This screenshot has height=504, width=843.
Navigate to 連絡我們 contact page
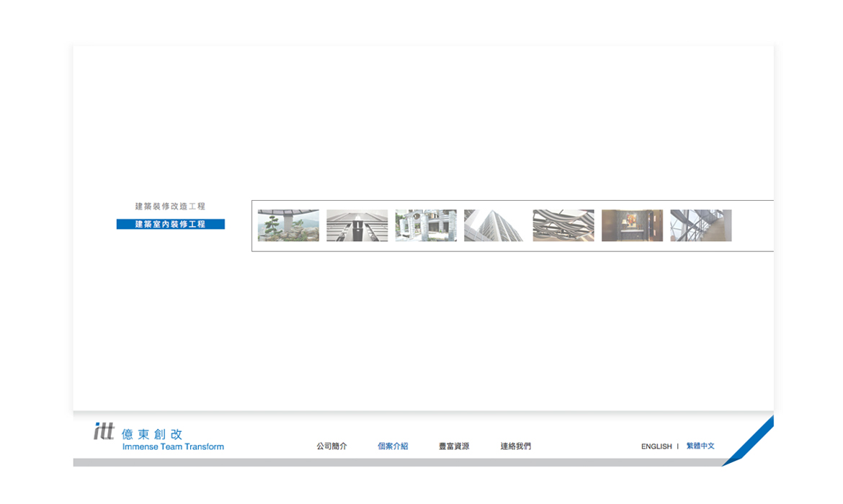point(516,446)
